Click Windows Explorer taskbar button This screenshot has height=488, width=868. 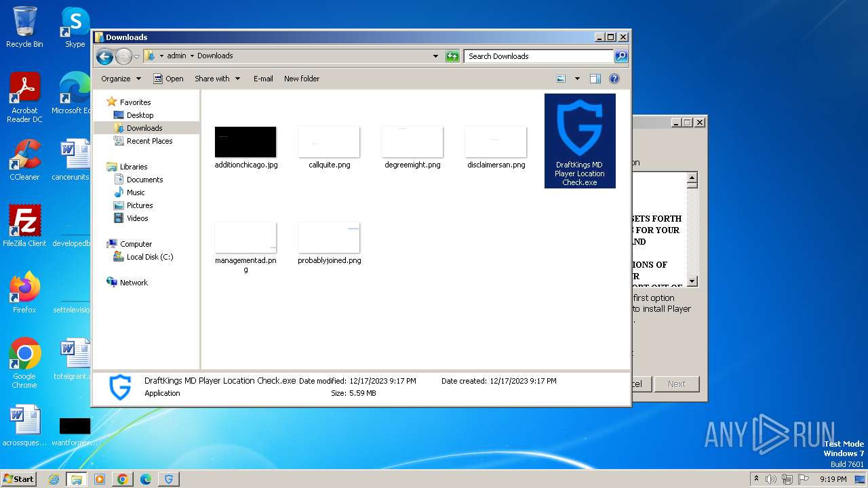[76, 479]
